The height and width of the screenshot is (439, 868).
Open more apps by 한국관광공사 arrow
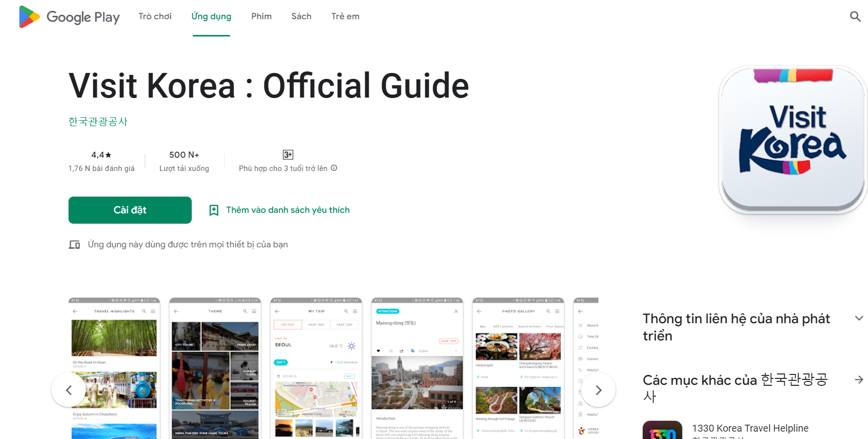tap(859, 380)
